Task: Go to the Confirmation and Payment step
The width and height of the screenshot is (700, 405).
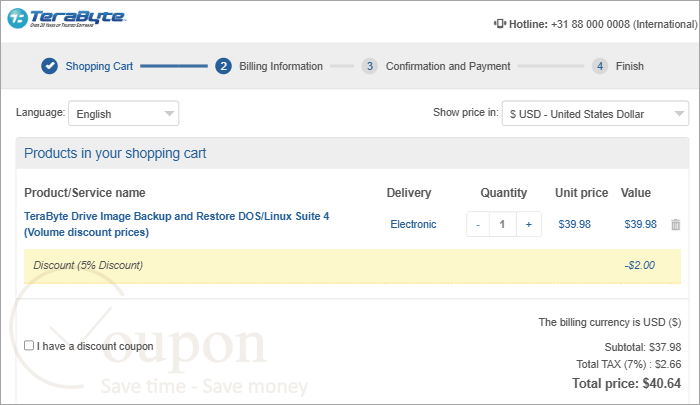Action: [x=448, y=66]
